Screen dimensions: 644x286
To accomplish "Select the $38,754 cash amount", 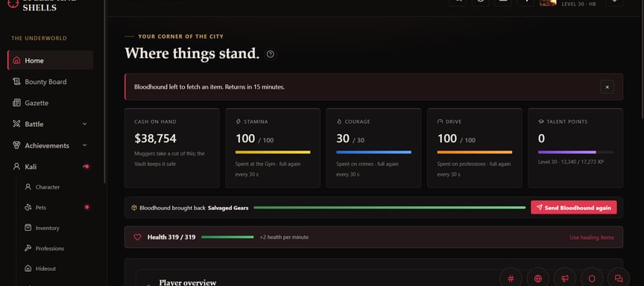I will (155, 139).
